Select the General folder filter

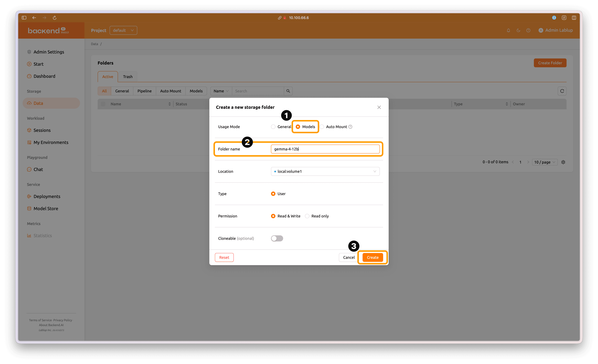pos(122,91)
